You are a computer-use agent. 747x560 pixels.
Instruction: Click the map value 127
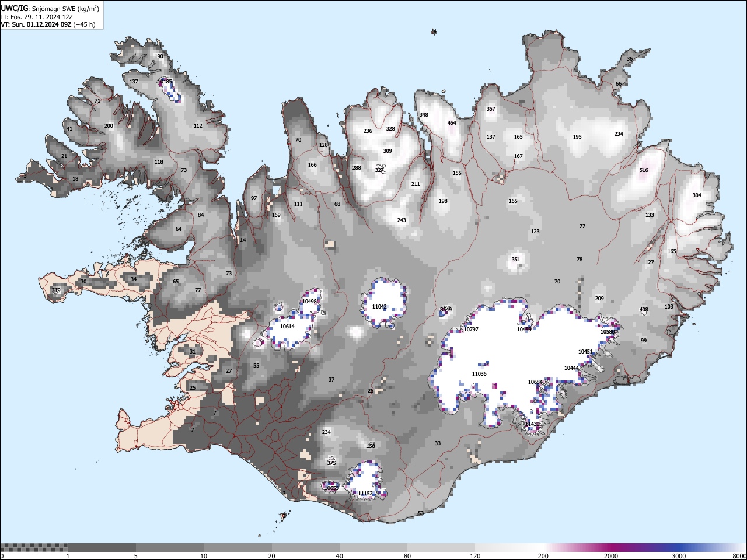(650, 262)
